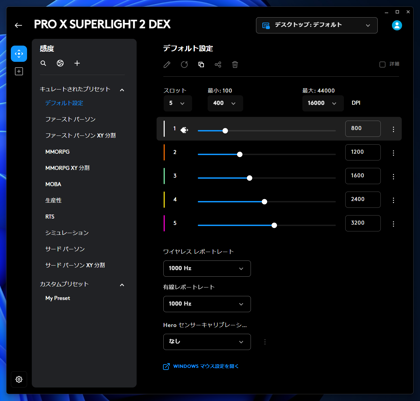Go back with the left arrow icon
The height and width of the screenshot is (401, 420).
[x=18, y=25]
